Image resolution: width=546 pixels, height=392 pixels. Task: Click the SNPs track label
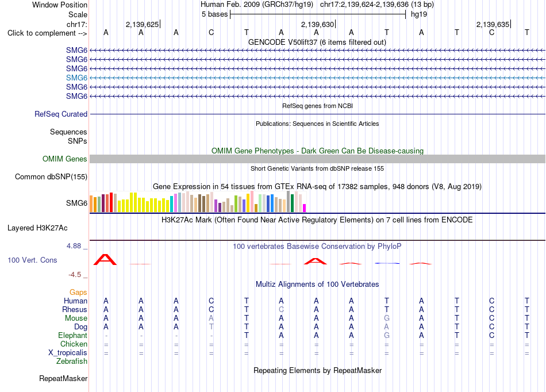[x=78, y=141]
